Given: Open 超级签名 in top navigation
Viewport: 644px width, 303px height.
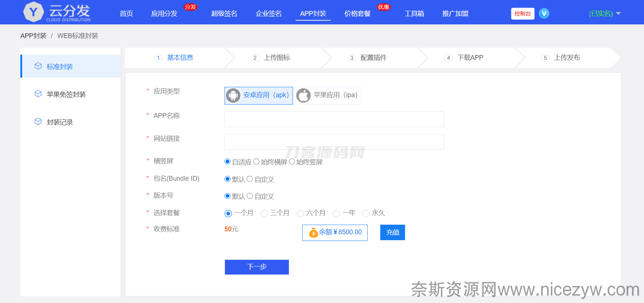Looking at the screenshot, I should [x=224, y=14].
